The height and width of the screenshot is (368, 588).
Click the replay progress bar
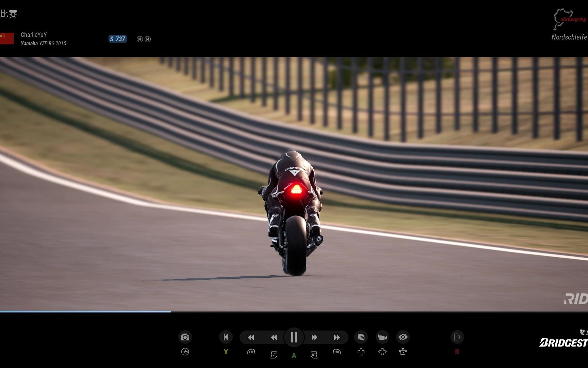pos(294,311)
